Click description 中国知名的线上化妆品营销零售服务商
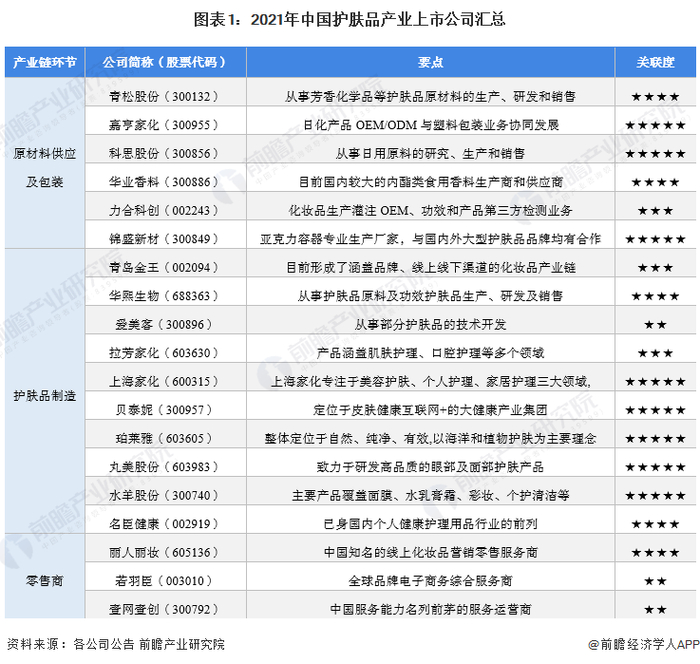The image size is (700, 664). point(431,552)
